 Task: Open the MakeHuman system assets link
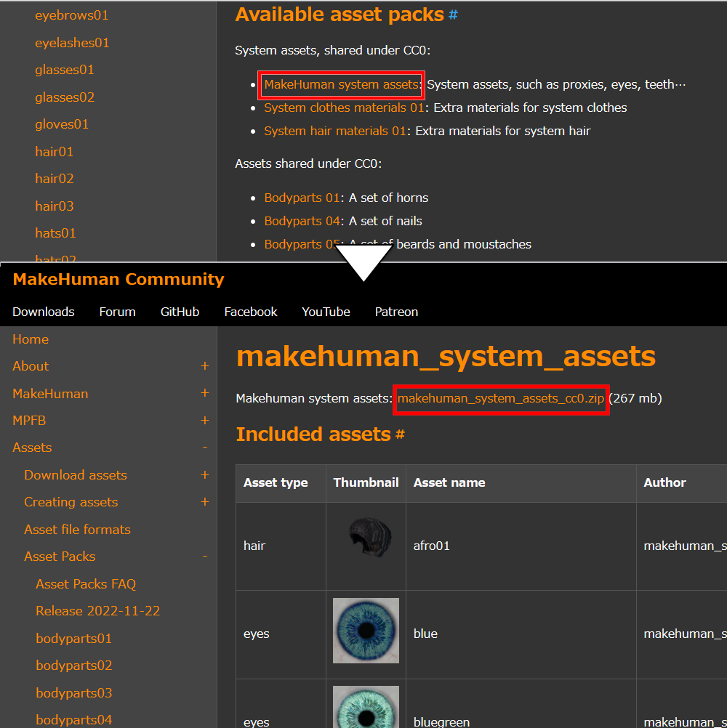[x=340, y=84]
